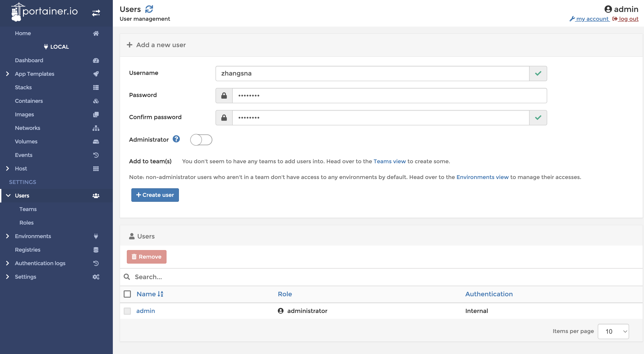644x354 pixels.
Task: Go to Stacks in sidebar
Action: coord(23,87)
